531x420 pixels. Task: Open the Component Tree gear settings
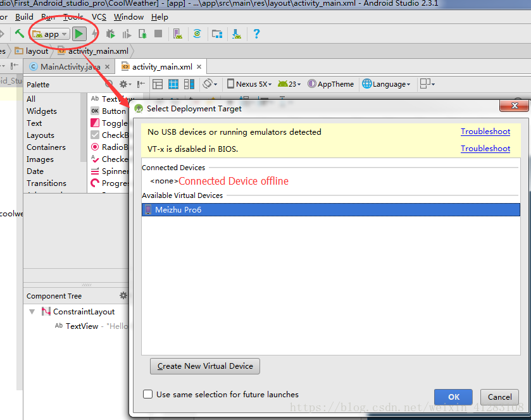123,295
